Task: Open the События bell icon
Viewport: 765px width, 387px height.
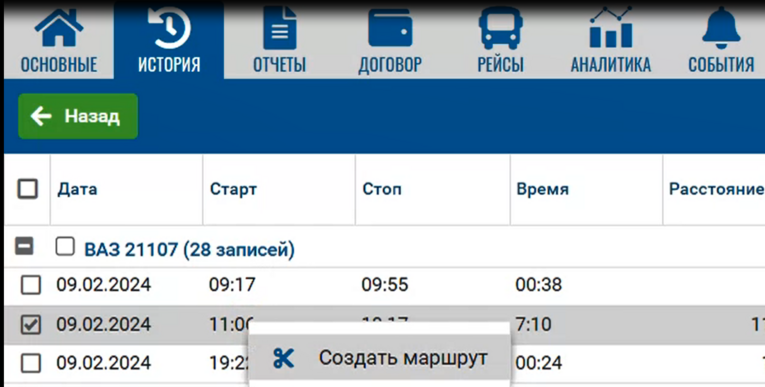Action: point(721,28)
